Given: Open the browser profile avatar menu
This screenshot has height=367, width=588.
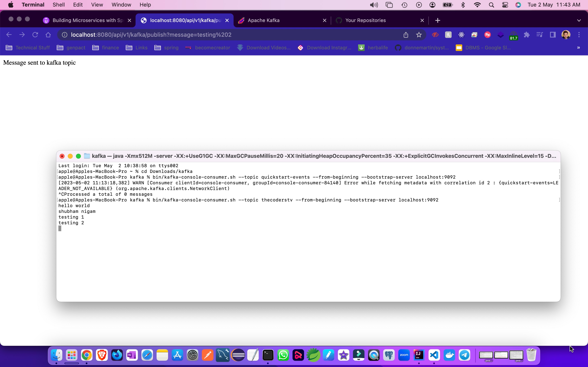Looking at the screenshot, I should (565, 35).
